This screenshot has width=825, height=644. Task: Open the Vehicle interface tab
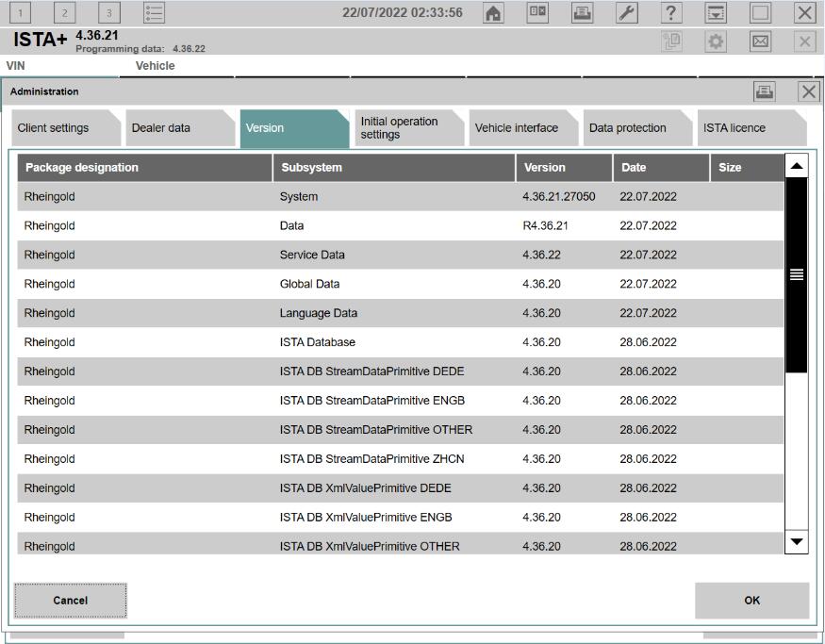point(523,128)
